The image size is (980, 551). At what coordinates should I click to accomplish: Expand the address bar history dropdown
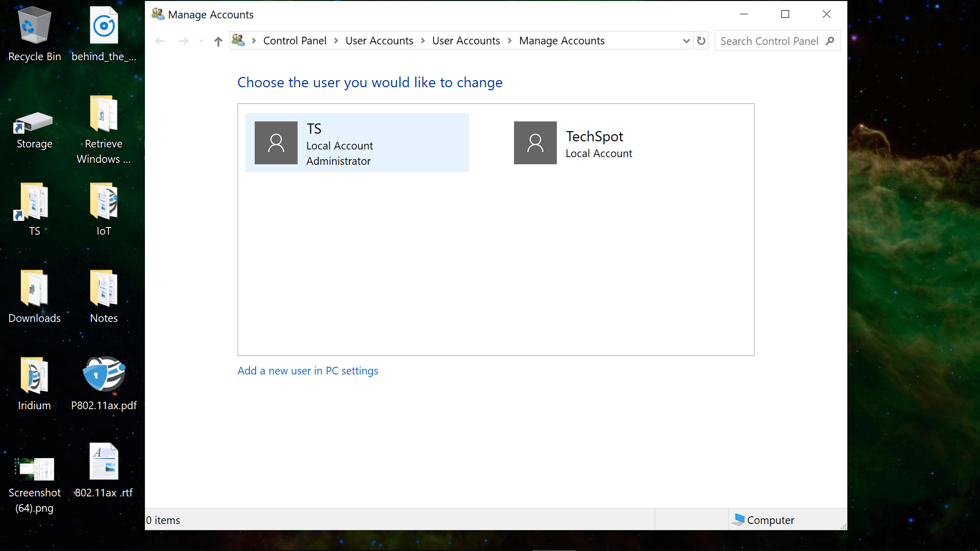click(686, 41)
